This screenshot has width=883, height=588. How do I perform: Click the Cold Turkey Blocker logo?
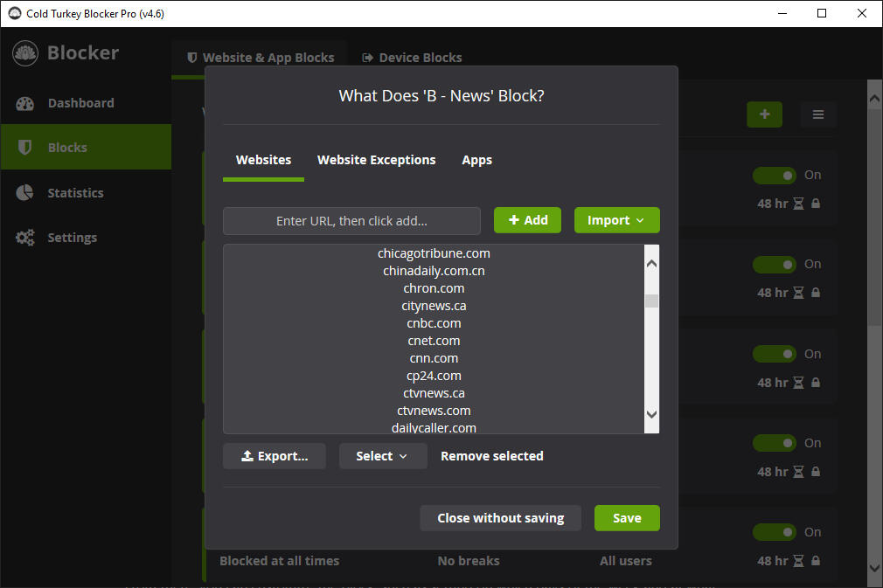pyautogui.click(x=25, y=53)
